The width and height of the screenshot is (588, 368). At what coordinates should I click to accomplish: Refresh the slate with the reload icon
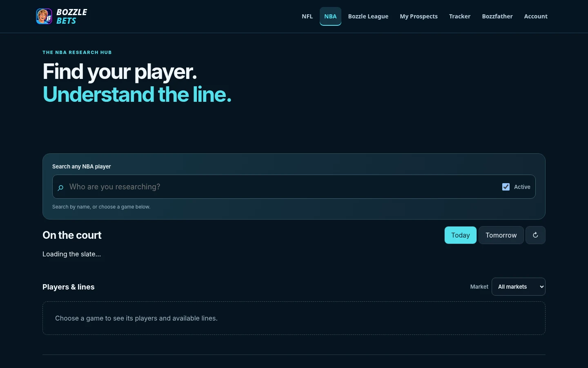[x=535, y=235]
